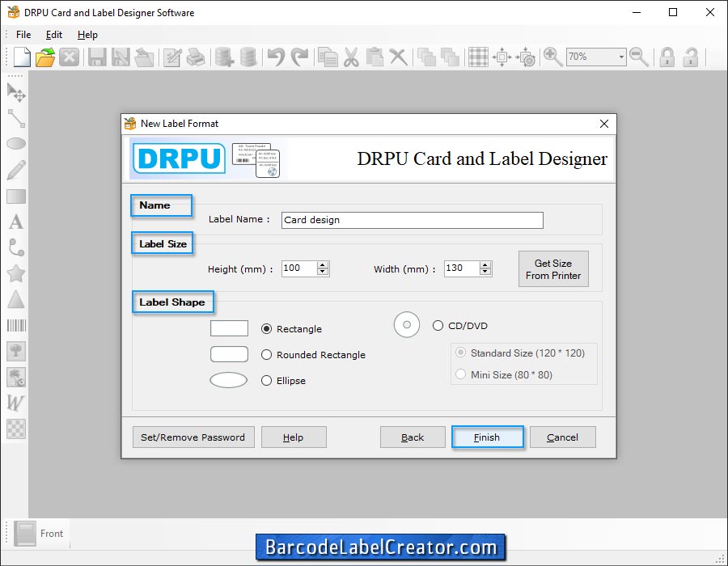728x566 pixels.
Task: Click the Lock padlock icon
Action: (x=667, y=57)
